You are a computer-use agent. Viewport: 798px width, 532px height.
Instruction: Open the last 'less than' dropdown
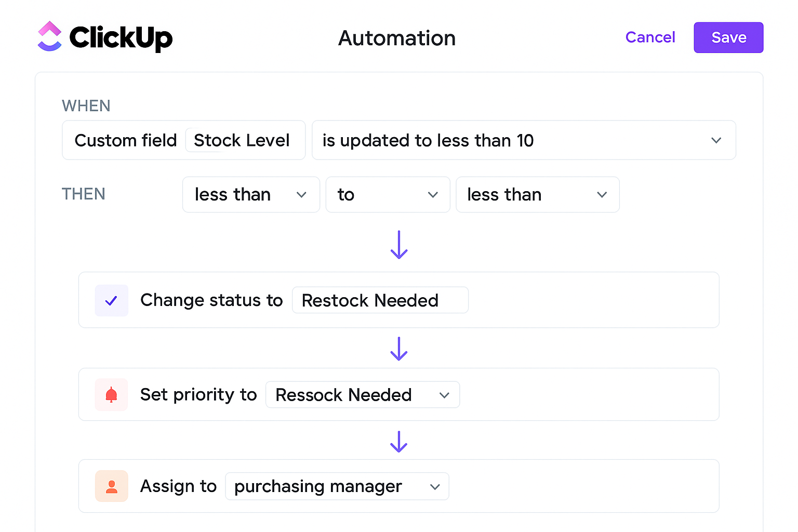click(x=537, y=195)
